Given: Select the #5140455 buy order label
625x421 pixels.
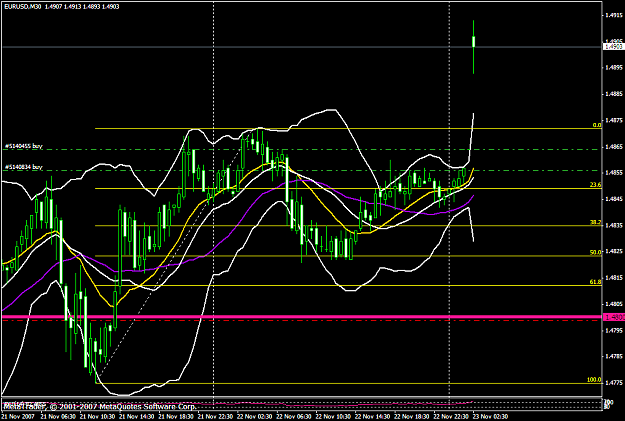Looking at the screenshot, I should click(24, 146).
